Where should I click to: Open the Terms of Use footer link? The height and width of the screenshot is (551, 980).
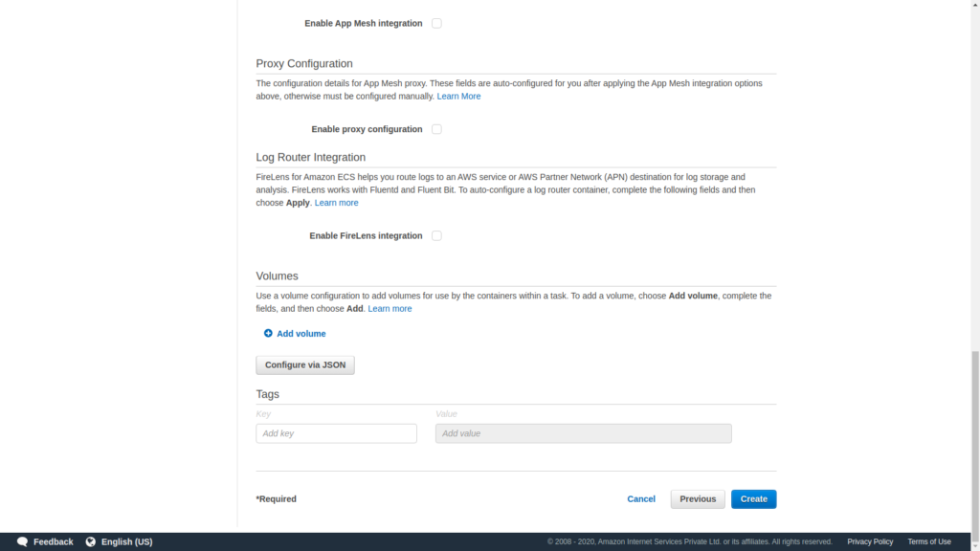(x=928, y=541)
